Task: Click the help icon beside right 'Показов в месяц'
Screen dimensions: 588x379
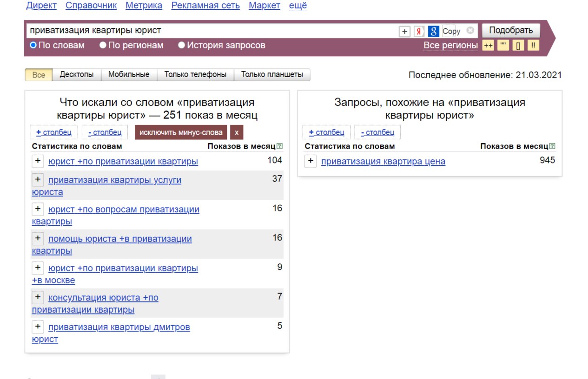Action: [552, 146]
